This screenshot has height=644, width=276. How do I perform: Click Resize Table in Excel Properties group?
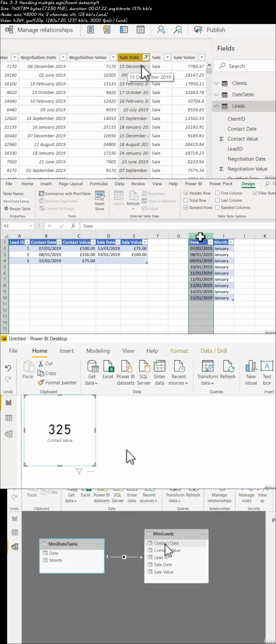[x=18, y=209]
